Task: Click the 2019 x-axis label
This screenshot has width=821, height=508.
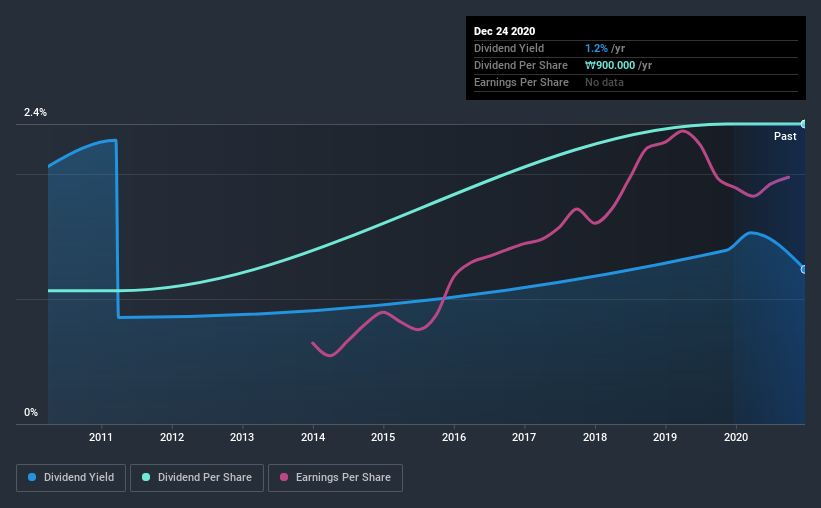Action: click(665, 437)
